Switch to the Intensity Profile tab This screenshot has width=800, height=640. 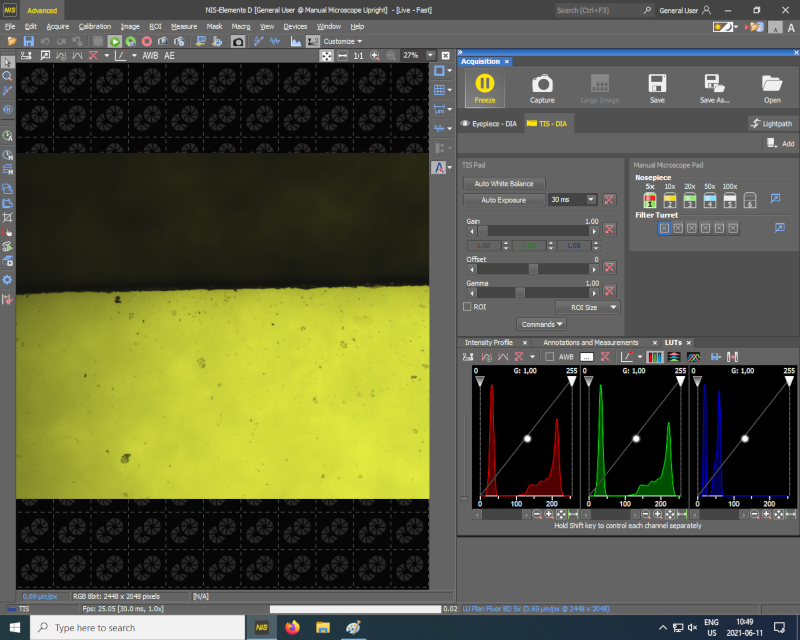(489, 342)
